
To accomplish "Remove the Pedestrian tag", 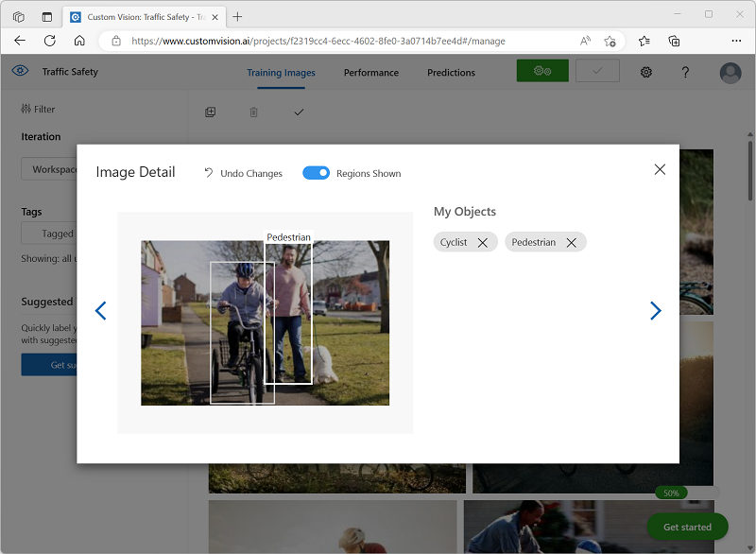I will coord(572,243).
